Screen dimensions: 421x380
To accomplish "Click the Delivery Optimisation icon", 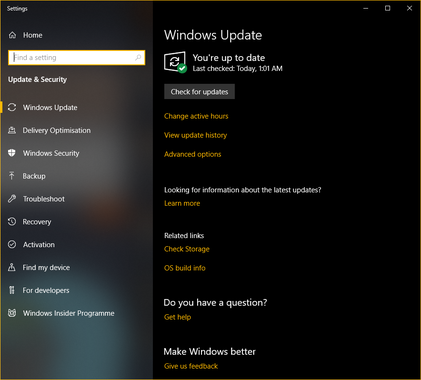I will (x=12, y=130).
